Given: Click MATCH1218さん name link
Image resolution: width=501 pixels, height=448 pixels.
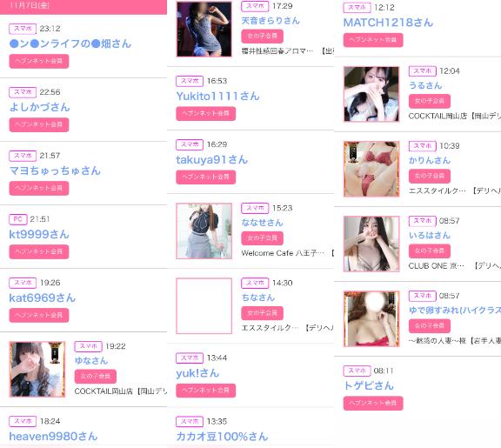Looking at the screenshot, I should pos(388,23).
